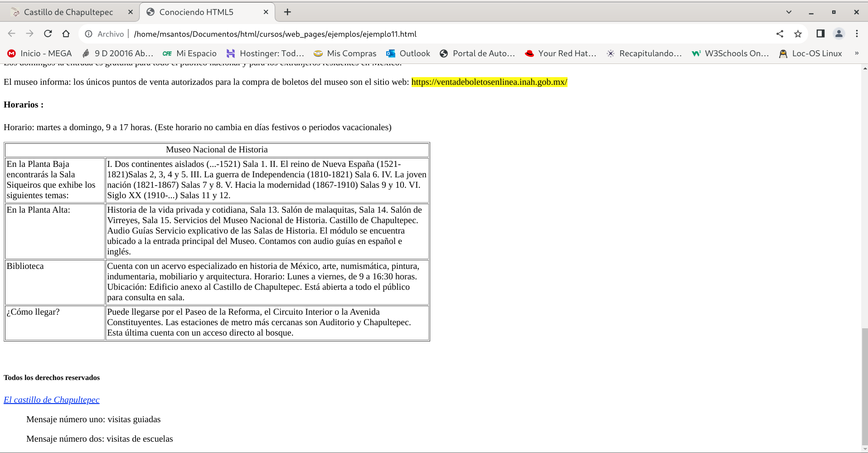This screenshot has height=453, width=868.
Task: Toggle the browser side panel
Action: pyautogui.click(x=820, y=34)
